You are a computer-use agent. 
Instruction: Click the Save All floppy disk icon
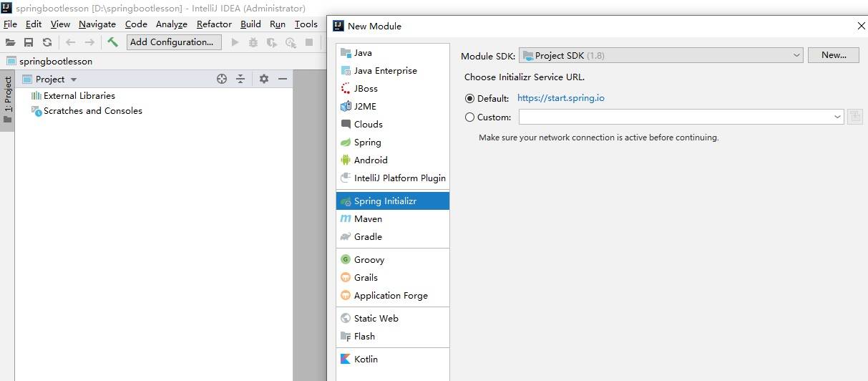[29, 42]
